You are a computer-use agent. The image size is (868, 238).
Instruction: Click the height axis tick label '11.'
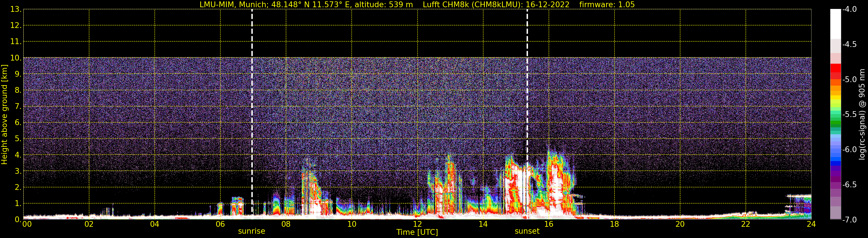pos(16,42)
